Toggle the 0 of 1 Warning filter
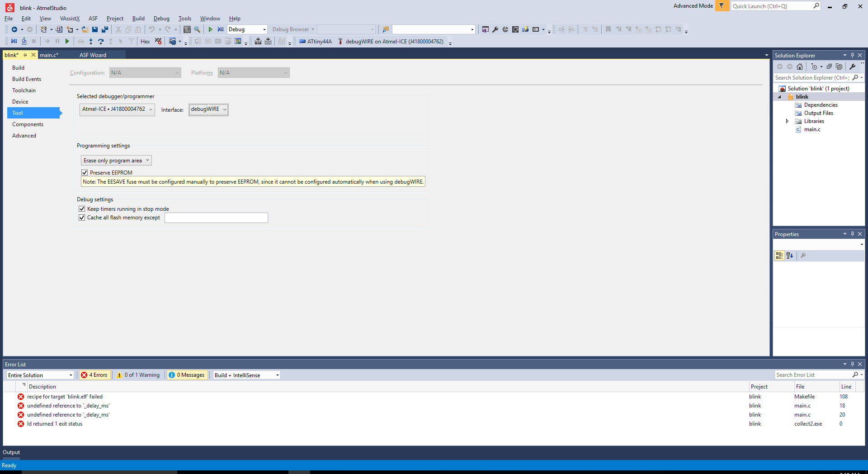868x474 pixels. [x=138, y=375]
